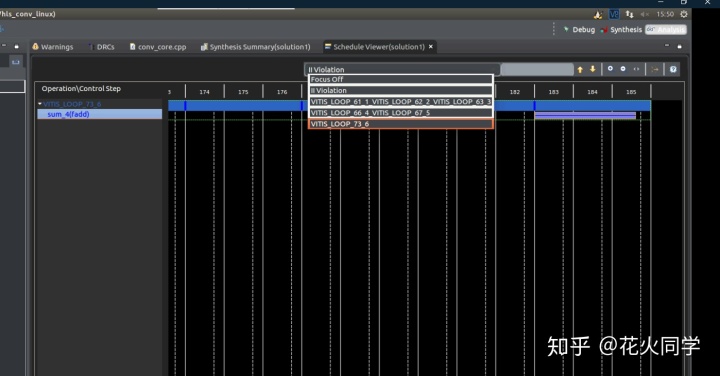
Task: Click control step 175 header
Action: click(x=243, y=92)
